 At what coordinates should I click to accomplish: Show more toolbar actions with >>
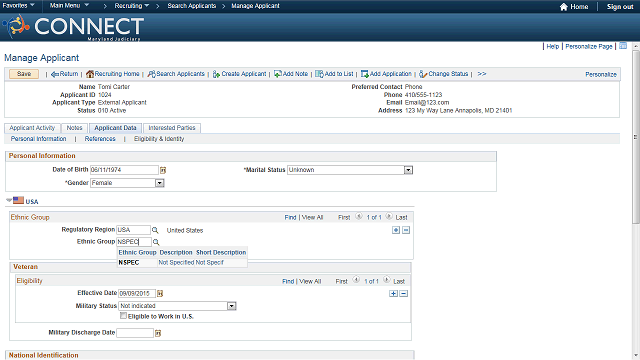point(482,74)
